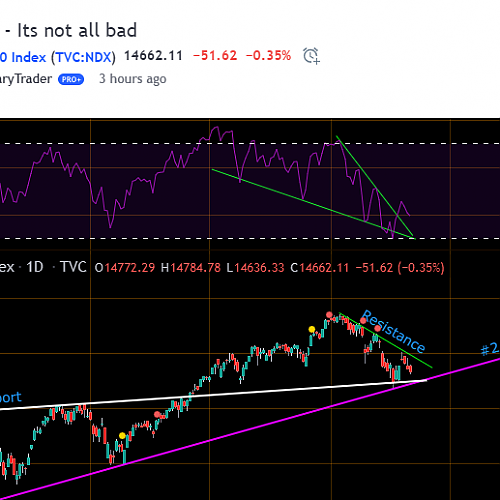This screenshot has width=500, height=500.
Task: Select the long lower green line on RSI
Action: (x=313, y=204)
